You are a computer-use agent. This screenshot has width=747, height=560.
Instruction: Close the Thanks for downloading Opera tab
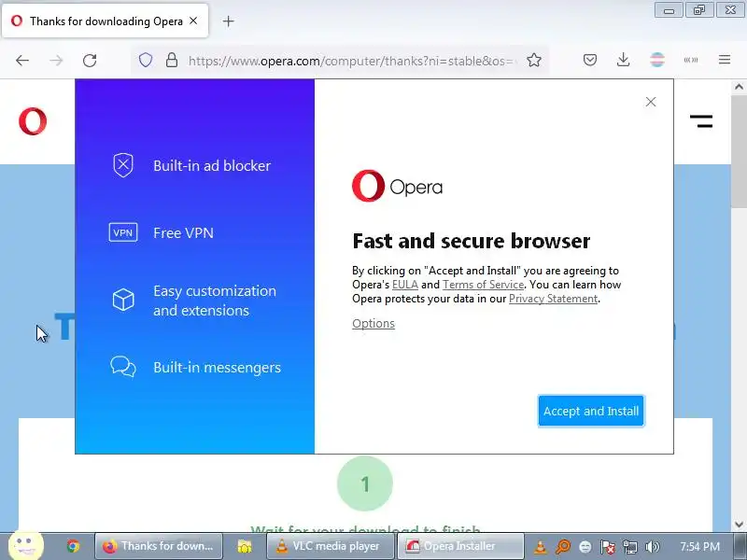193,21
